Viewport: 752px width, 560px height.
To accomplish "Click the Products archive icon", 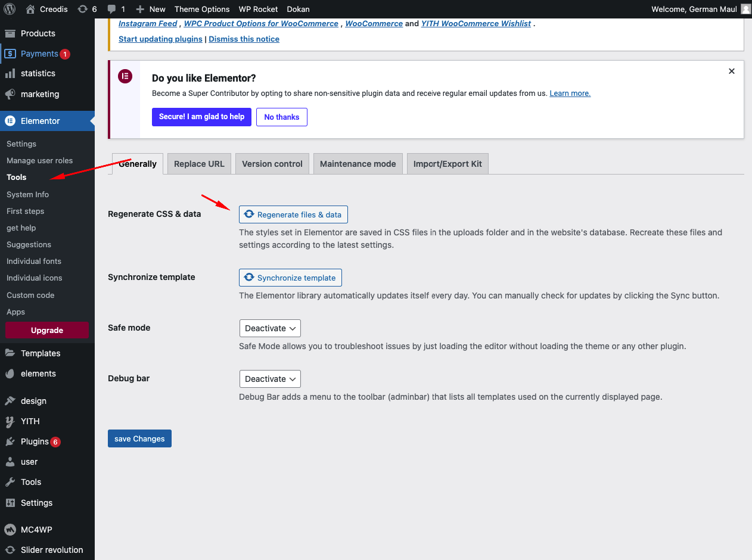I will click(x=10, y=33).
